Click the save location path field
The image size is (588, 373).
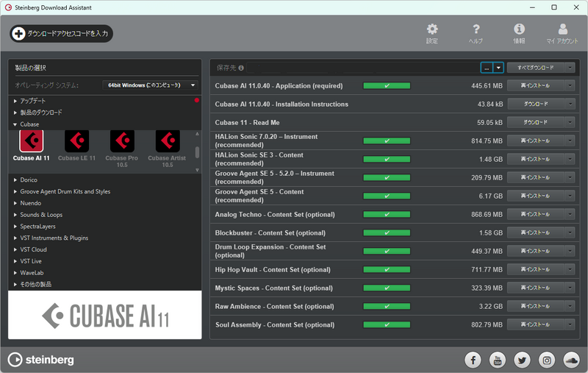363,68
